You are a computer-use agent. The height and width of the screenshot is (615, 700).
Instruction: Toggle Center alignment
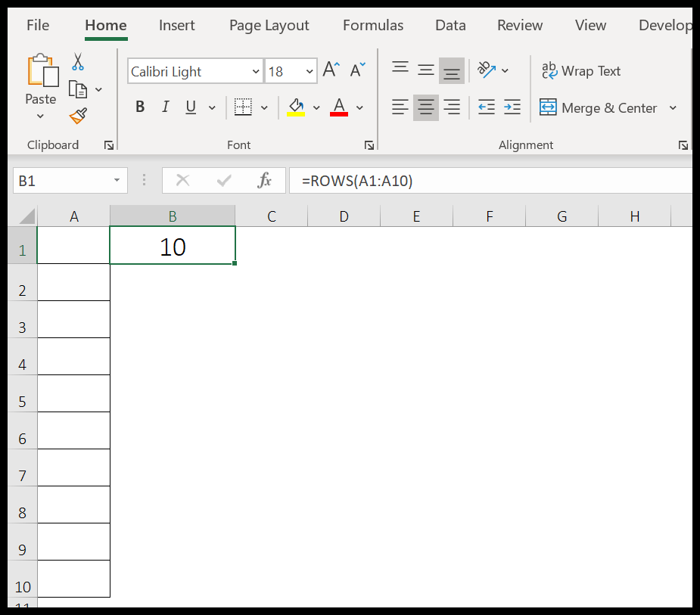pos(425,107)
